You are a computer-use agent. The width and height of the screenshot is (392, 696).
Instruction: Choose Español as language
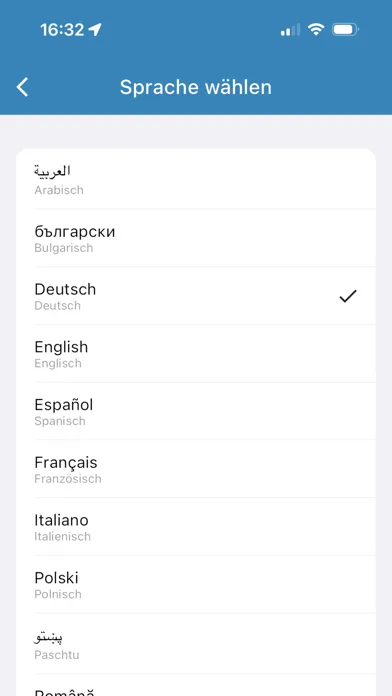click(x=196, y=411)
